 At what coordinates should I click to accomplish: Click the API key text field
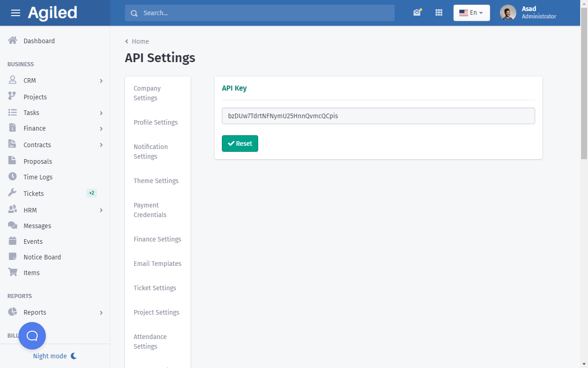tap(378, 116)
